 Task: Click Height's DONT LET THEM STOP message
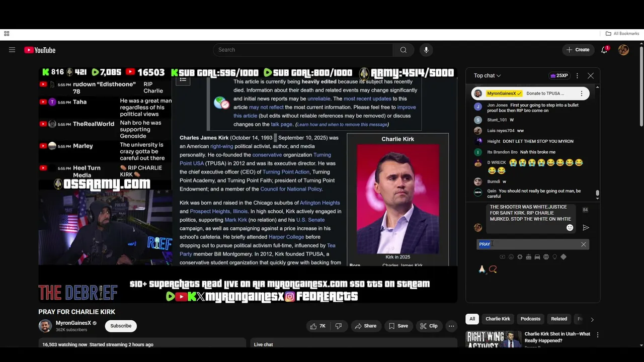click(x=538, y=141)
